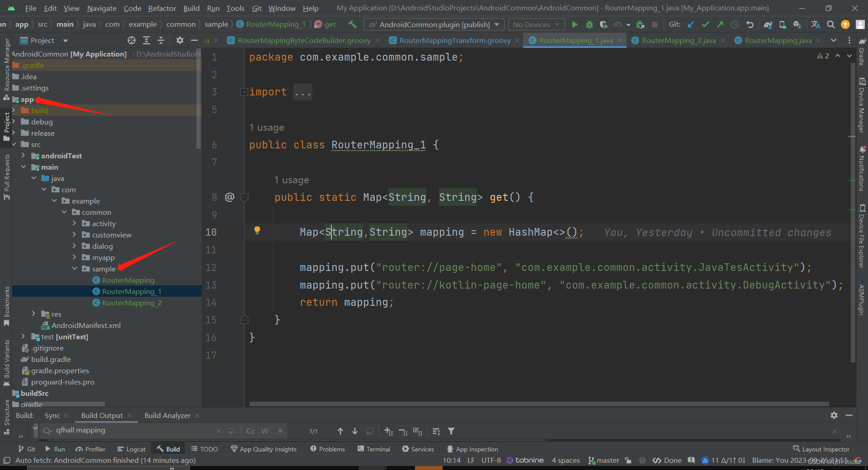
Task: Expand all nodes in Project panel
Action: [x=146, y=40]
